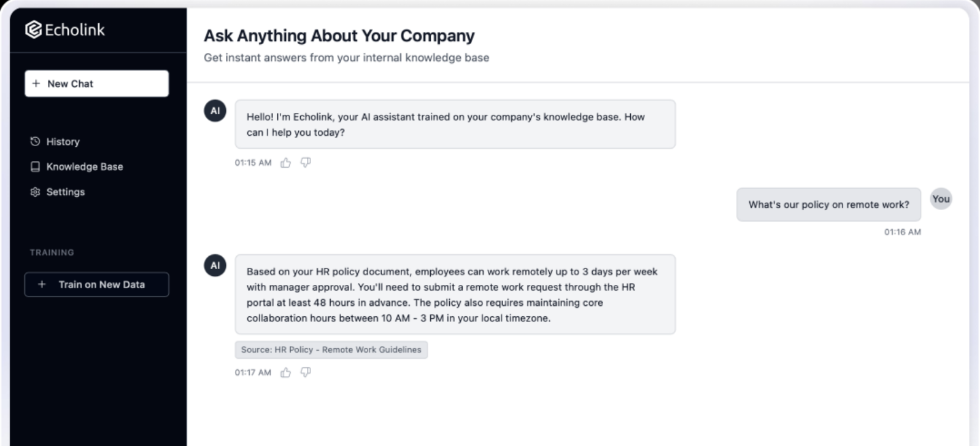
Task: Thumbs down the remote work policy answer
Action: pyautogui.click(x=306, y=372)
